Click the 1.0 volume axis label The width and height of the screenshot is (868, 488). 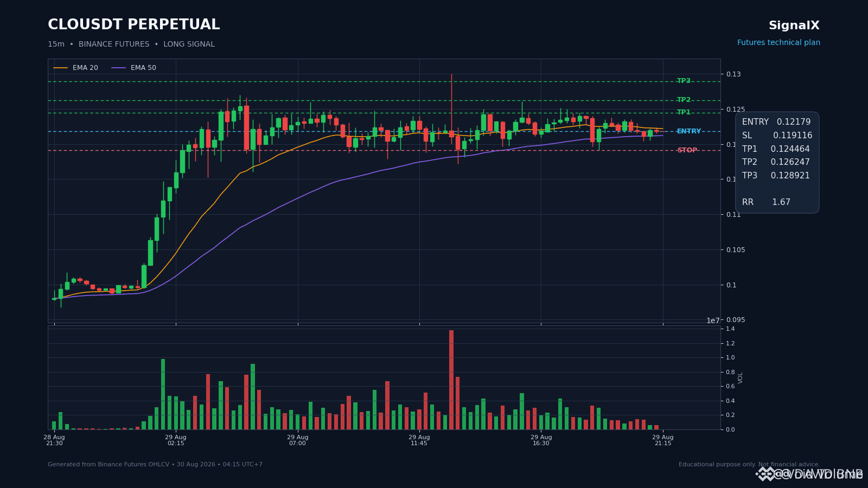click(730, 358)
